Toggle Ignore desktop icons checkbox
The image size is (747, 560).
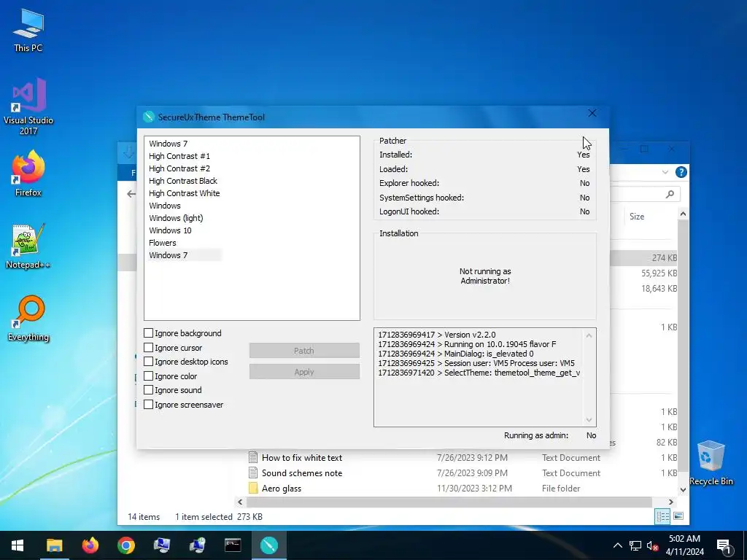click(x=149, y=362)
